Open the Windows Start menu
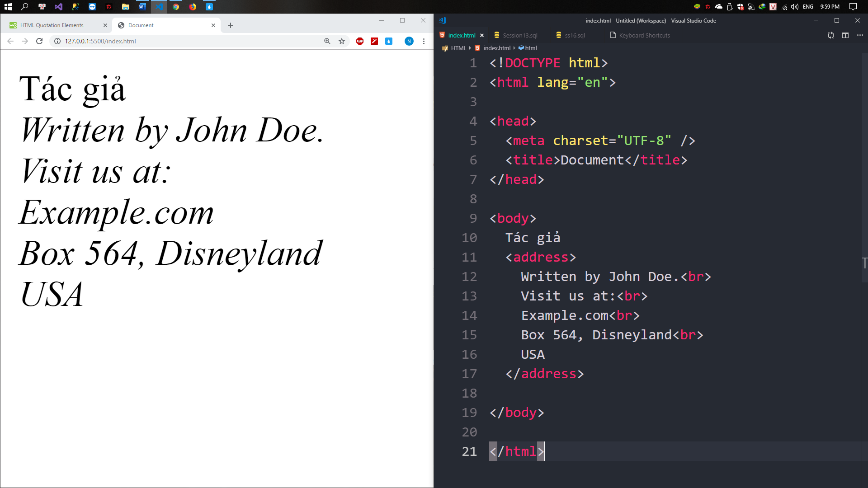This screenshot has height=488, width=868. tap(8, 7)
